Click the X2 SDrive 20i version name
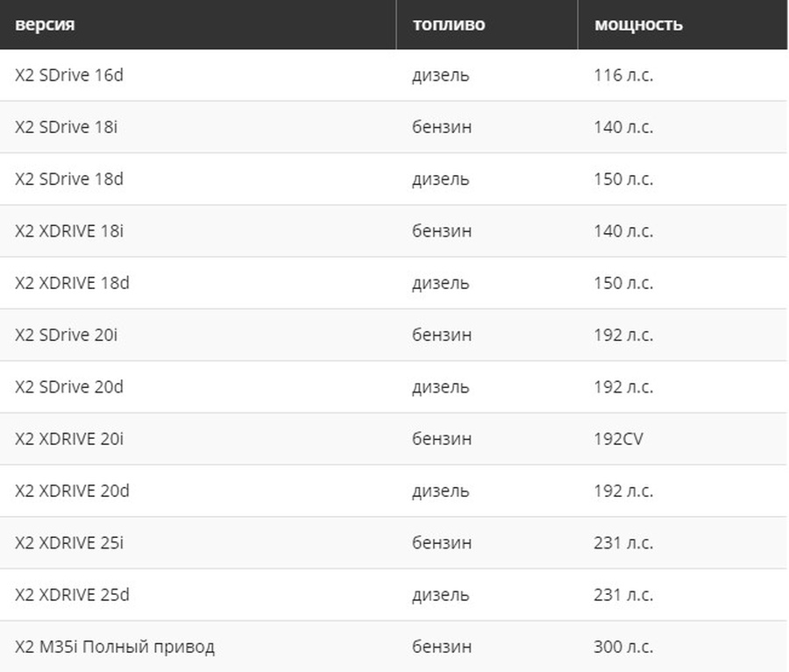The image size is (789, 672). (66, 335)
